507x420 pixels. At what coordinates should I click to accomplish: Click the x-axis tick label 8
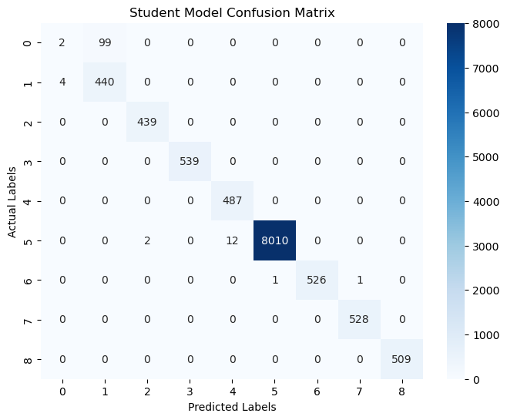(401, 389)
